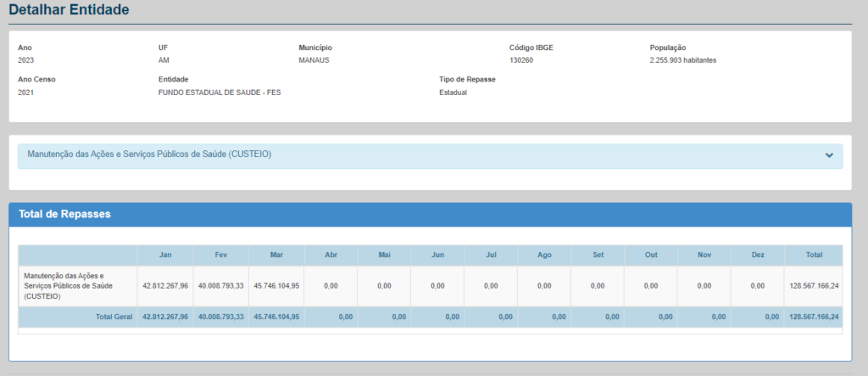Select the Jan column header
This screenshot has height=376, width=868.
164,255
